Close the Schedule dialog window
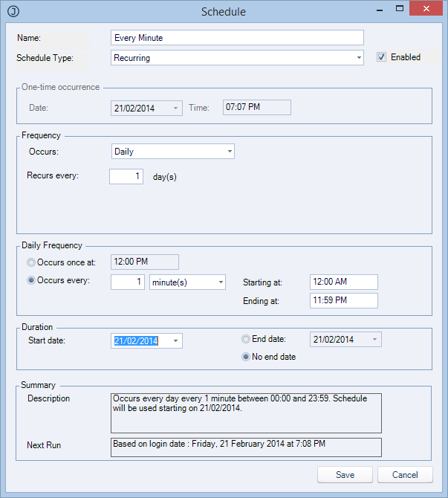This screenshot has width=448, height=498. point(429,10)
